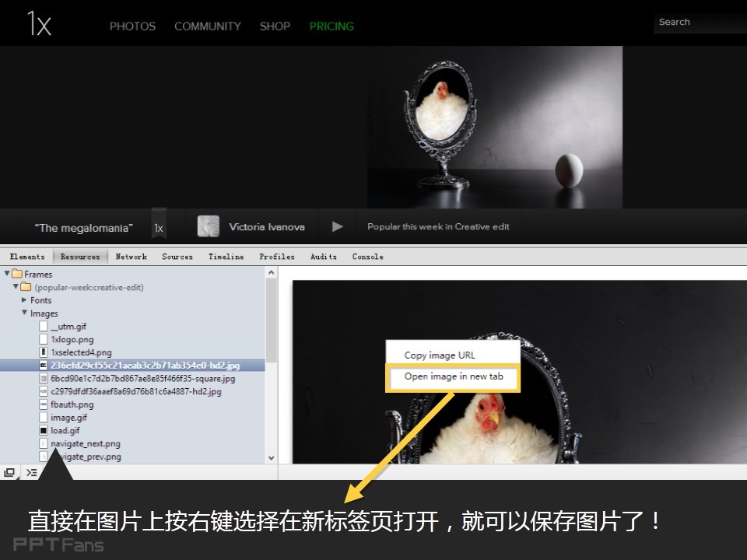This screenshot has width=747, height=560.
Task: Click the resource tree scroll up arrow
Action: click(271, 272)
